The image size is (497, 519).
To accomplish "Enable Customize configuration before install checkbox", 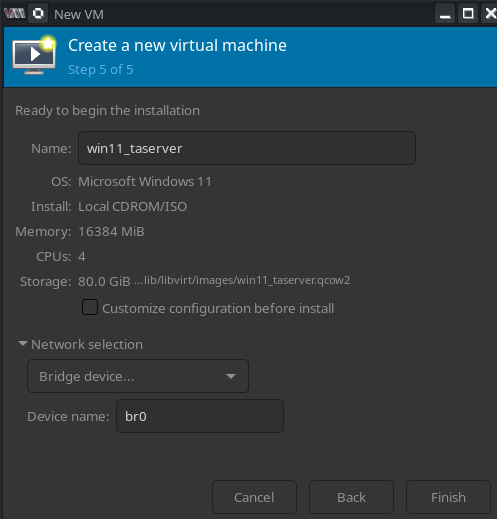I will pos(90,307).
